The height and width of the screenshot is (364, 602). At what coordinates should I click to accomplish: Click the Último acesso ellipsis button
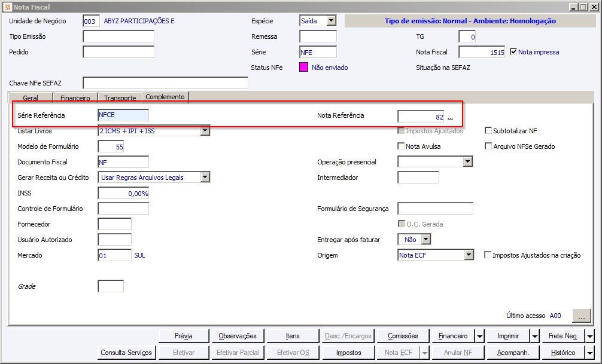click(x=582, y=316)
